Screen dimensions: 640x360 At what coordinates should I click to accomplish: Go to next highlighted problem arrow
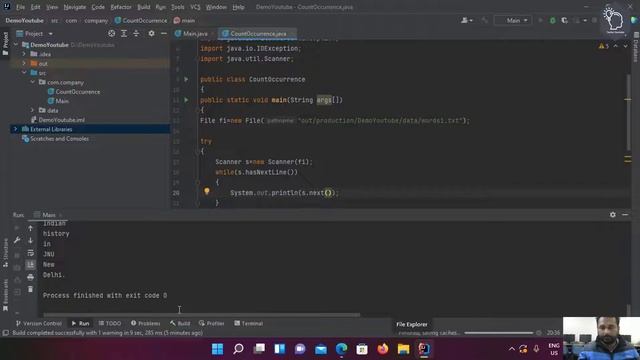tap(625, 46)
